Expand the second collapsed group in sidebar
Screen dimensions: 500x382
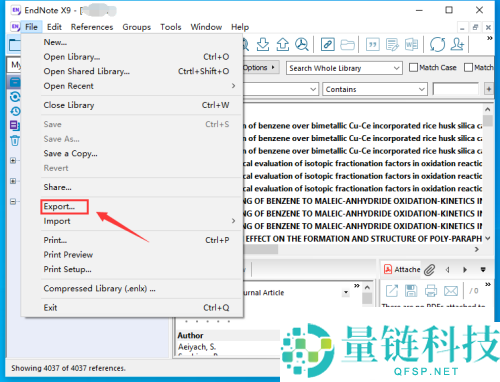(13, 181)
